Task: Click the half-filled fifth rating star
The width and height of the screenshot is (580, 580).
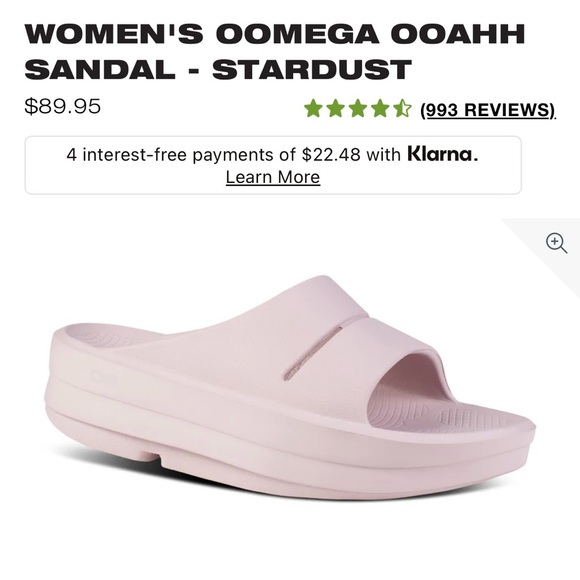Action: tap(402, 108)
